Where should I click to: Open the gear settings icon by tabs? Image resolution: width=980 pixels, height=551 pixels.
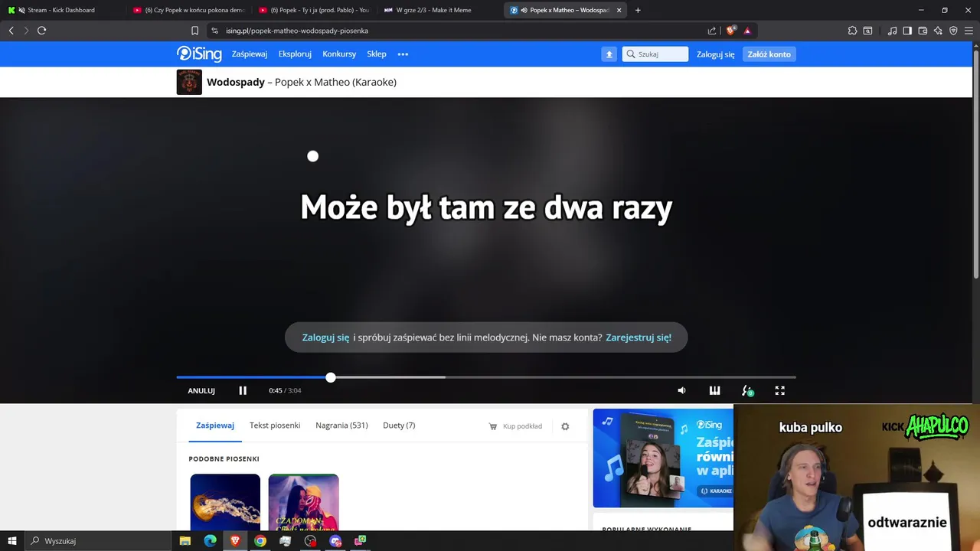[x=565, y=426]
